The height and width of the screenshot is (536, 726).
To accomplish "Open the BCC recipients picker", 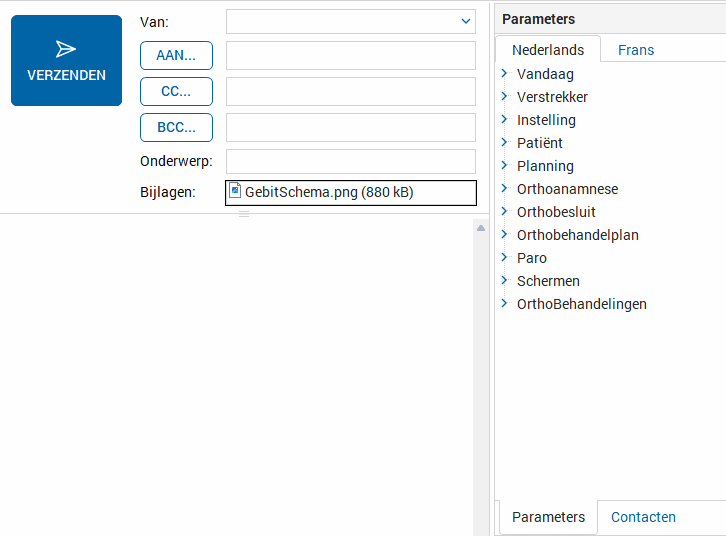I will click(x=176, y=127).
